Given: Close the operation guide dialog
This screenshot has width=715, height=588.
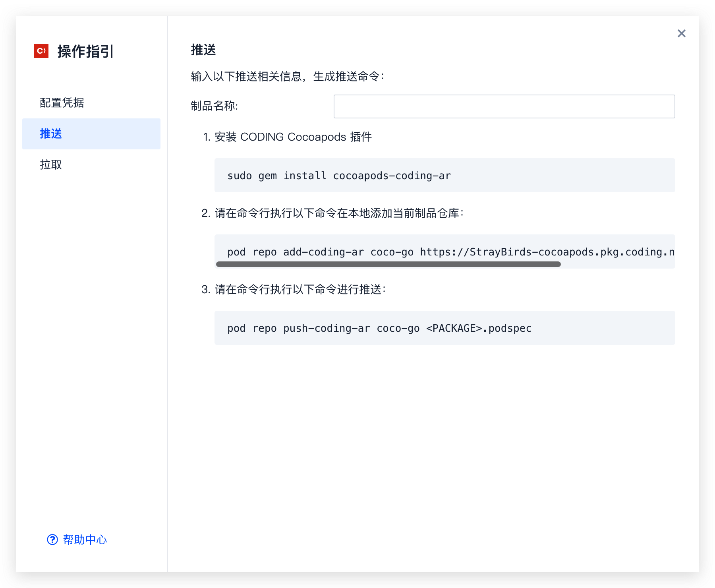Looking at the screenshot, I should 682,33.
